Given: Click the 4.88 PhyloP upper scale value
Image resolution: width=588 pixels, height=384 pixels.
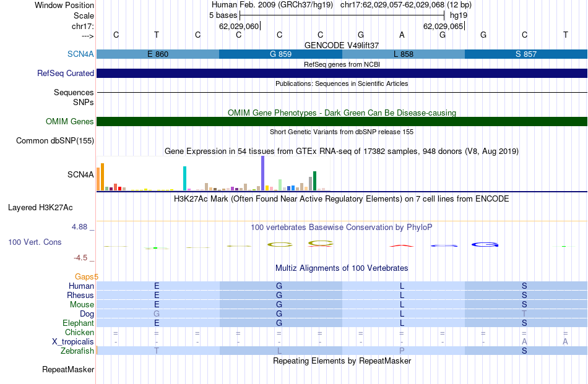Looking at the screenshot, I should coord(79,227).
